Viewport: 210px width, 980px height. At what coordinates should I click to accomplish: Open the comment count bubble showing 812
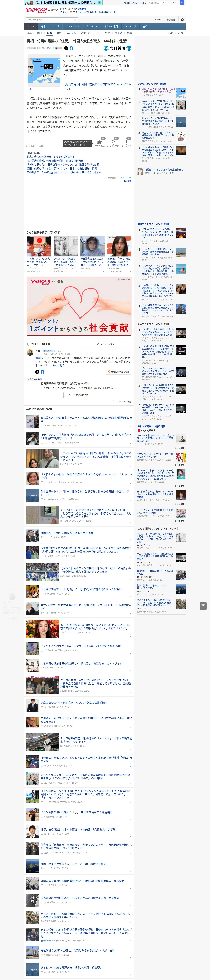click(51, 48)
